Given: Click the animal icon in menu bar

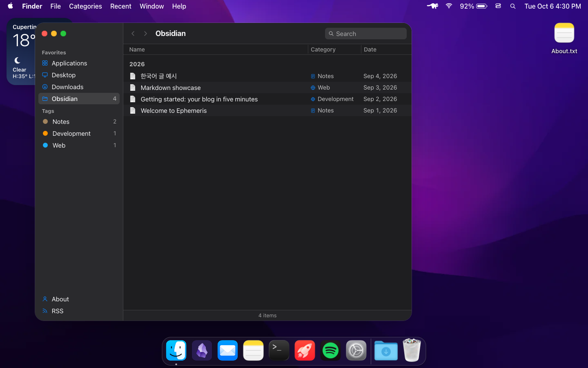Looking at the screenshot, I should click(432, 6).
